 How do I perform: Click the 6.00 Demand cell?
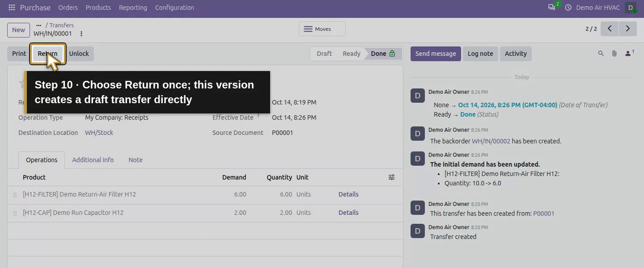pyautogui.click(x=240, y=194)
